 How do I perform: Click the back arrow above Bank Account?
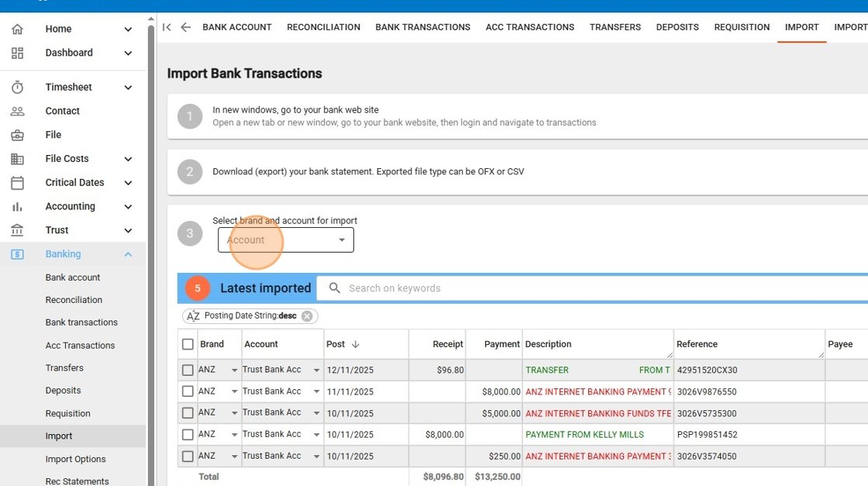click(185, 26)
